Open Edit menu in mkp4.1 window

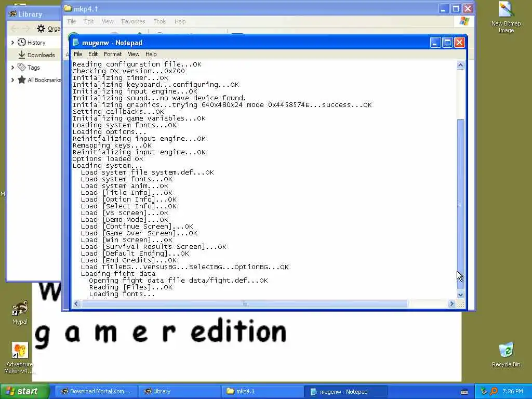tap(89, 21)
